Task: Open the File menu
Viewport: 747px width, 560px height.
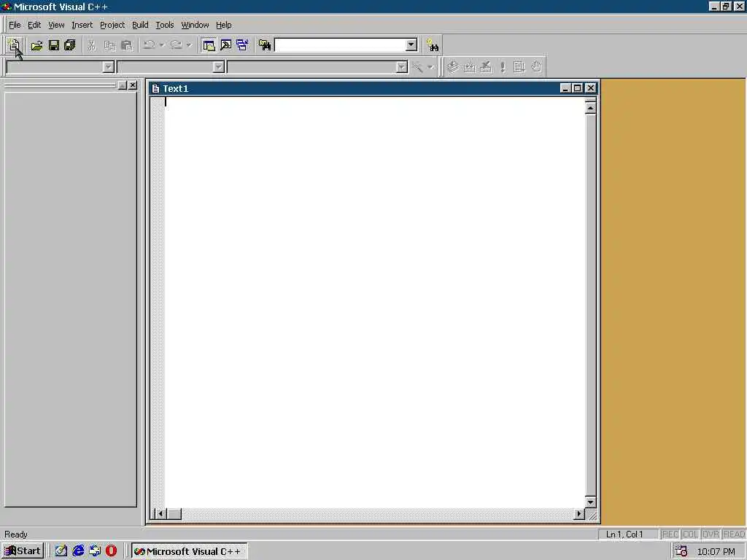Action: click(x=15, y=25)
